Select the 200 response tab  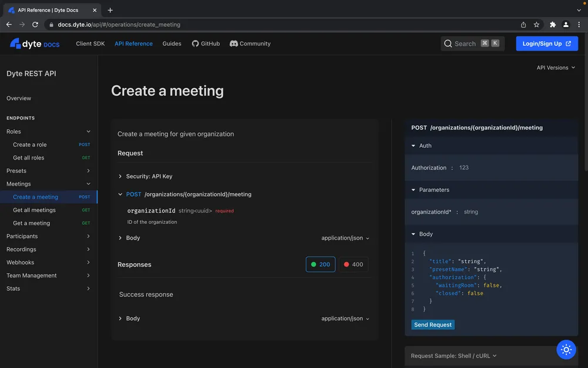[320, 264]
